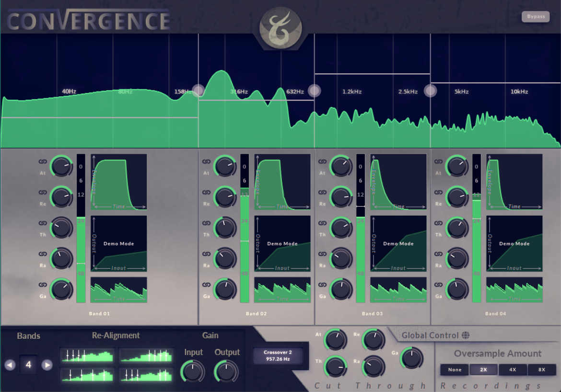Toggle the Band 02 Threshold link icon
Image resolution: width=561 pixels, height=392 pixels.
point(207,223)
